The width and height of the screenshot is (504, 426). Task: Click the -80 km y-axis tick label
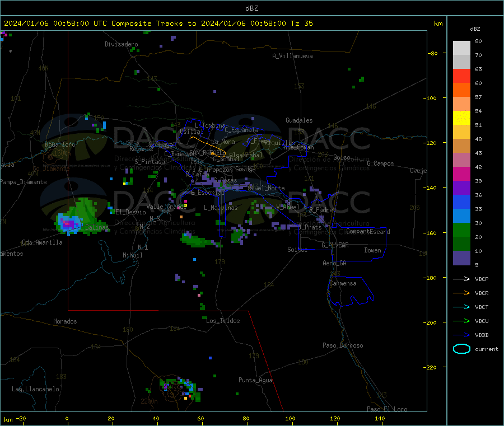(x=433, y=53)
